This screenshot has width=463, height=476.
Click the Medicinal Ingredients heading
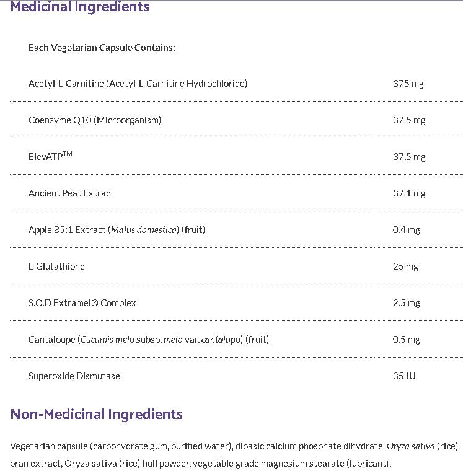80,7
